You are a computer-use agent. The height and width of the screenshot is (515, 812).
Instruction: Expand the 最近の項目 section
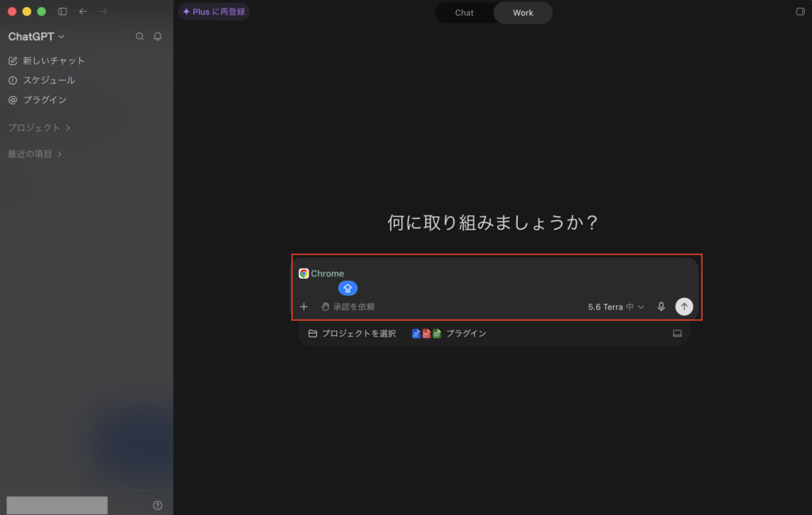coord(35,154)
